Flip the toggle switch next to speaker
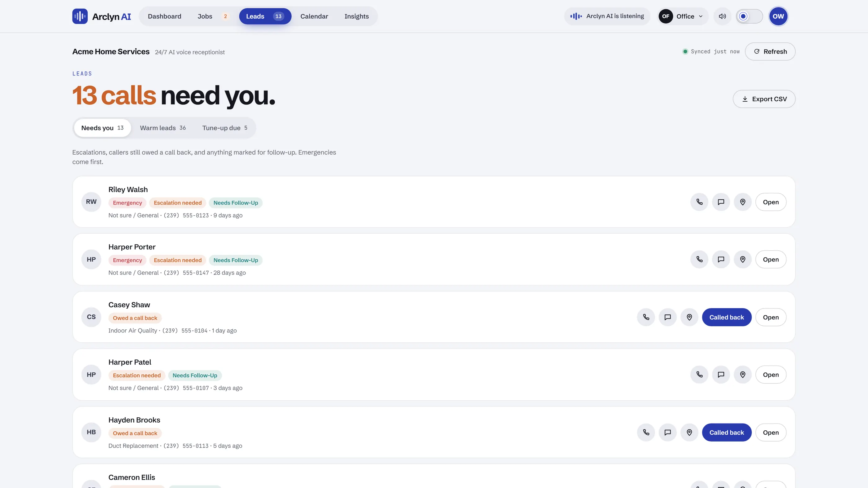The height and width of the screenshot is (488, 868). (749, 16)
